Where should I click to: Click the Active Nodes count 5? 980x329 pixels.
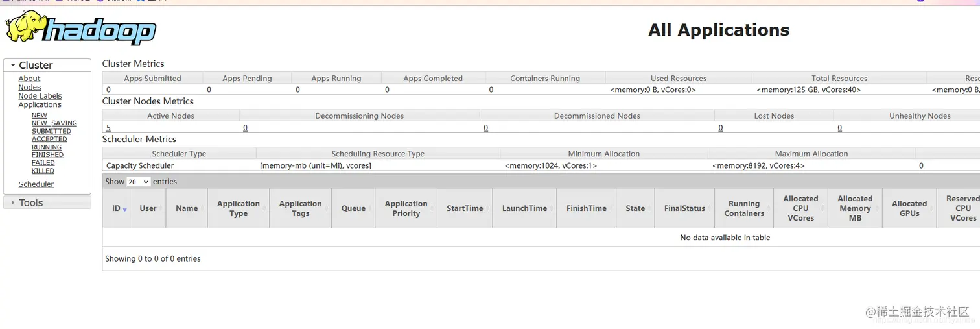click(x=108, y=128)
